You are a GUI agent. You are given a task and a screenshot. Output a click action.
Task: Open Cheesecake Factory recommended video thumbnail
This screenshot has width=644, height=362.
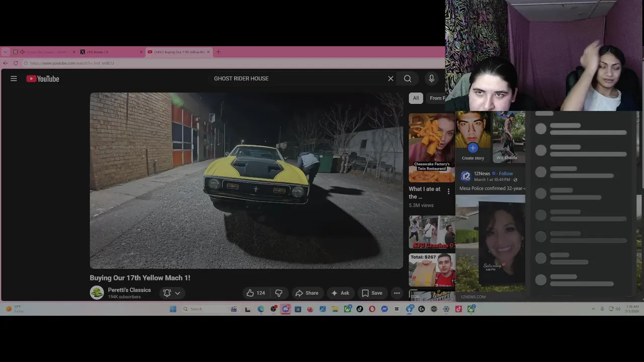point(432,148)
